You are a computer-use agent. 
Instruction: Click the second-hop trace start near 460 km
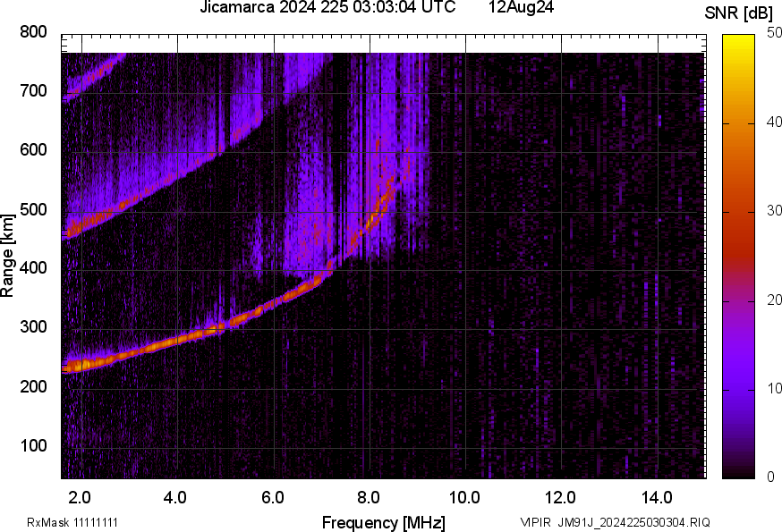(x=72, y=230)
